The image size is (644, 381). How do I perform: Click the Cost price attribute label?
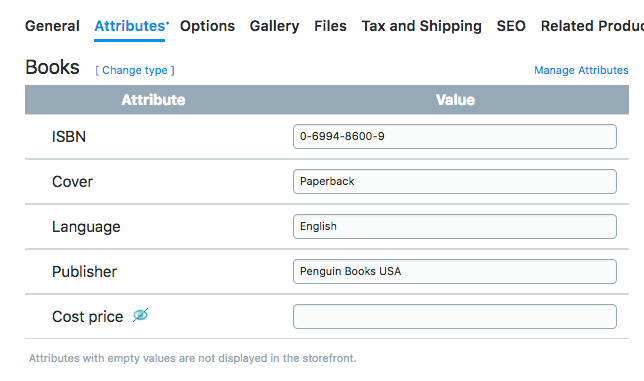point(87,317)
